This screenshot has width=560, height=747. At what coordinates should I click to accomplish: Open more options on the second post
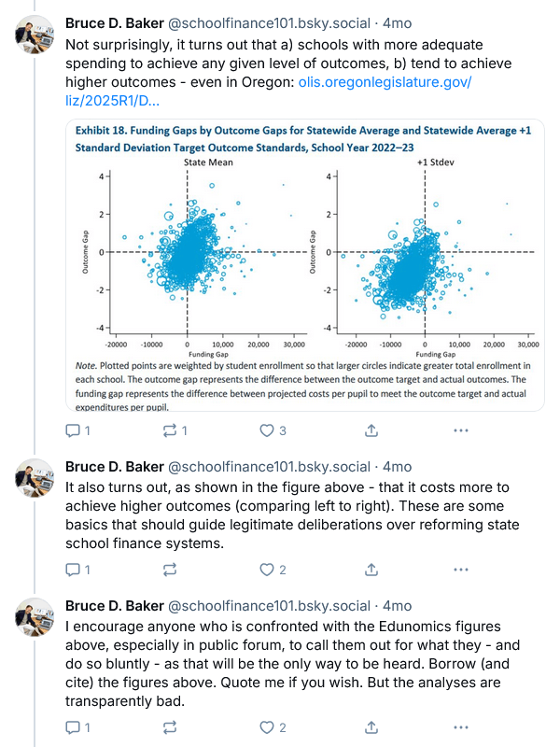tap(460, 569)
